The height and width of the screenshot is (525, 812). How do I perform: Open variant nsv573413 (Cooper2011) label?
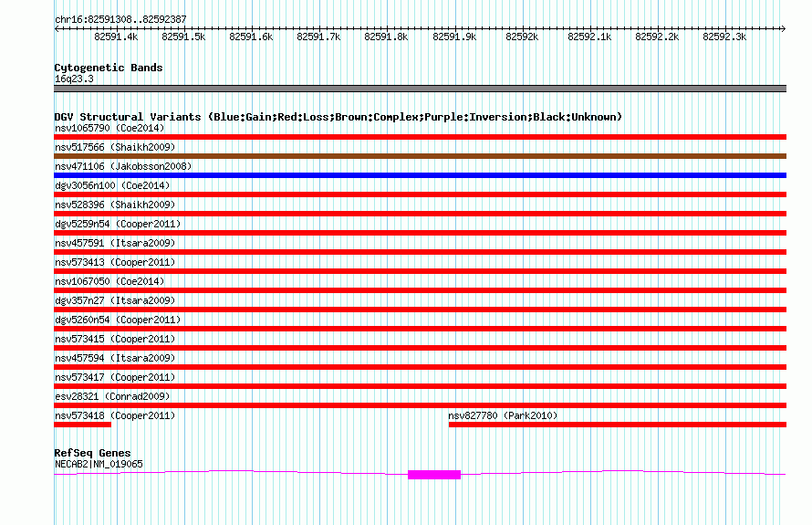pyautogui.click(x=115, y=262)
